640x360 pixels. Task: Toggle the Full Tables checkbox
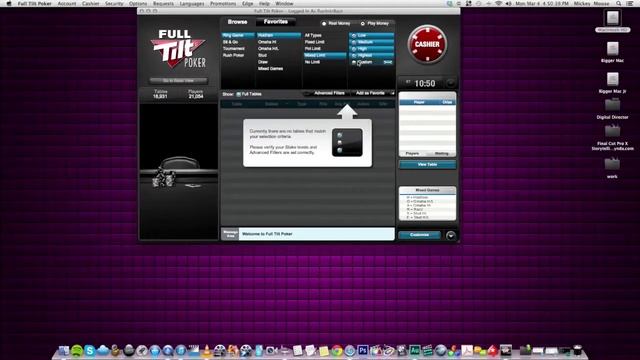239,94
